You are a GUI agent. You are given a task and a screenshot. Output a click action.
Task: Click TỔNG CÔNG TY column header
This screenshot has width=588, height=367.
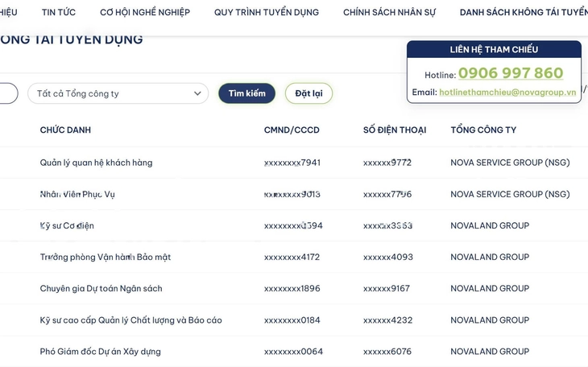[x=483, y=130]
